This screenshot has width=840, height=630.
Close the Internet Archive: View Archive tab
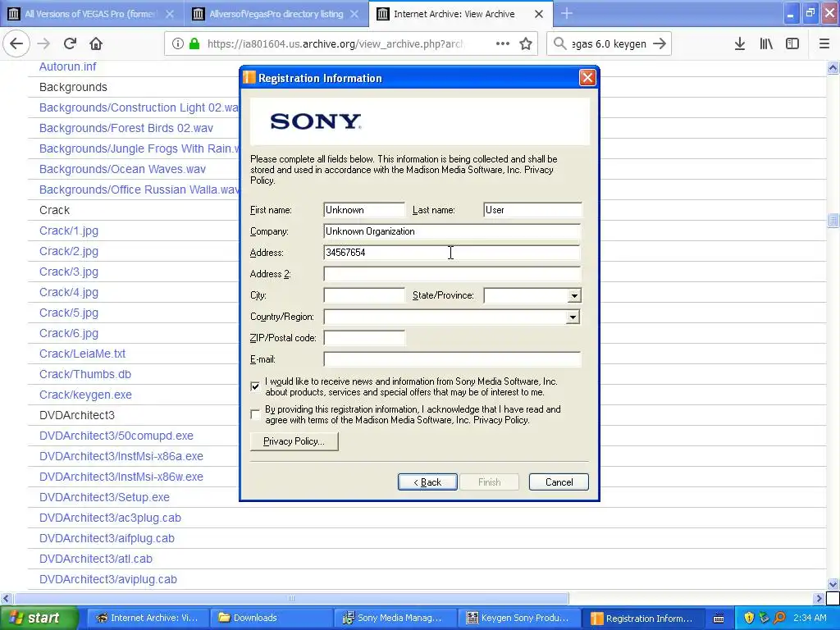pos(539,14)
